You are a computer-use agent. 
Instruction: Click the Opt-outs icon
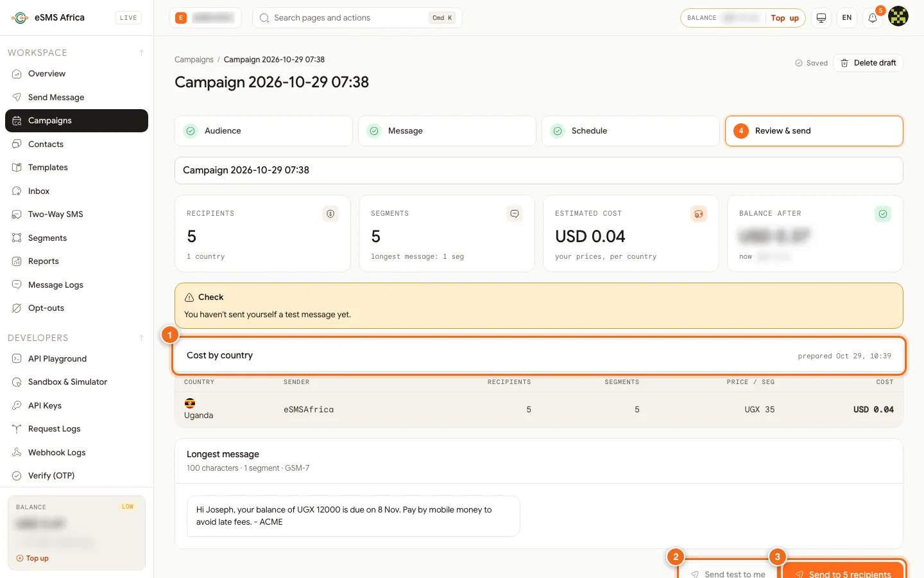[x=17, y=308]
